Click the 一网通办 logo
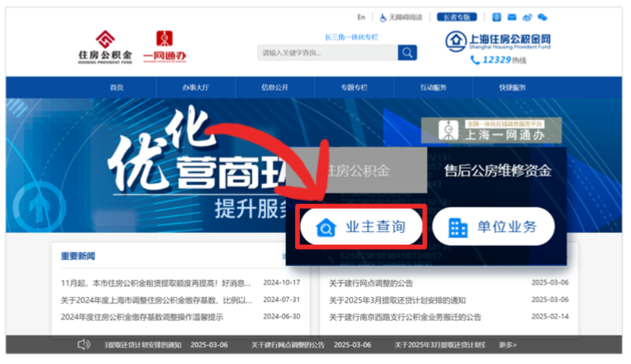631x364 pixels. [164, 46]
